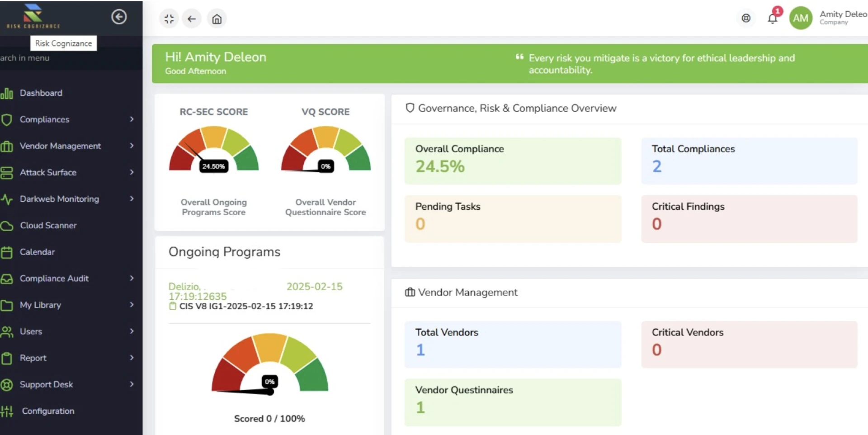Click the search in menu field
This screenshot has width=868, height=435.
[x=45, y=58]
